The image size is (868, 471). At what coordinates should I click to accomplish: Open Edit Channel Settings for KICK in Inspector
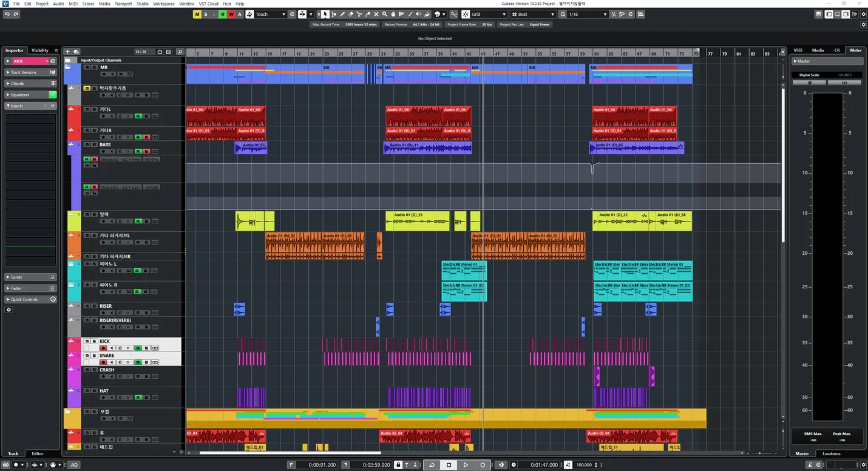(x=53, y=61)
